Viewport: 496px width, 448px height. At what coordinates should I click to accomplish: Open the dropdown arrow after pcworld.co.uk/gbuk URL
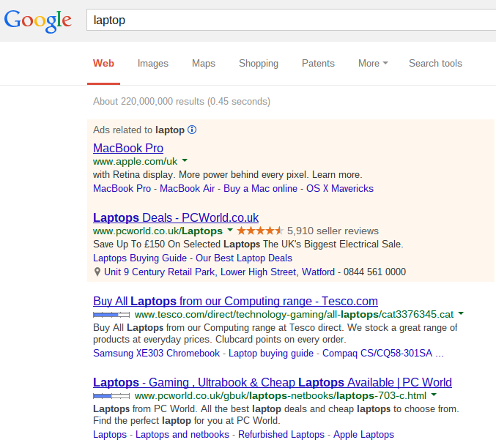tap(434, 395)
